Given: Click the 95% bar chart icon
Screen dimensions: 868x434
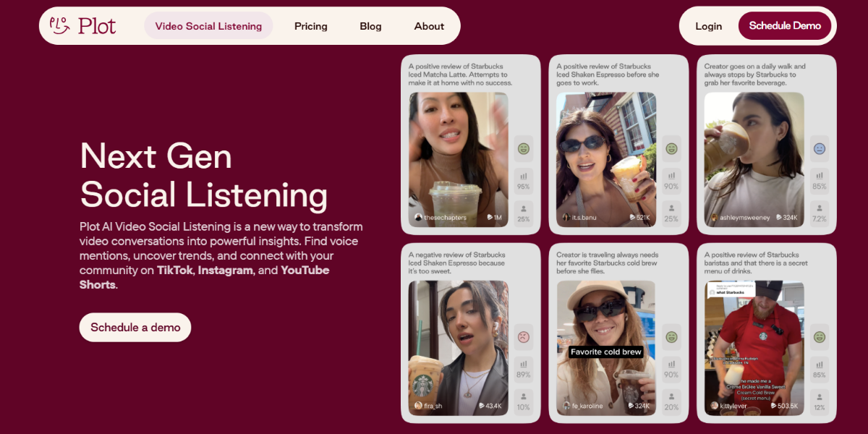Looking at the screenshot, I should click(x=524, y=176).
